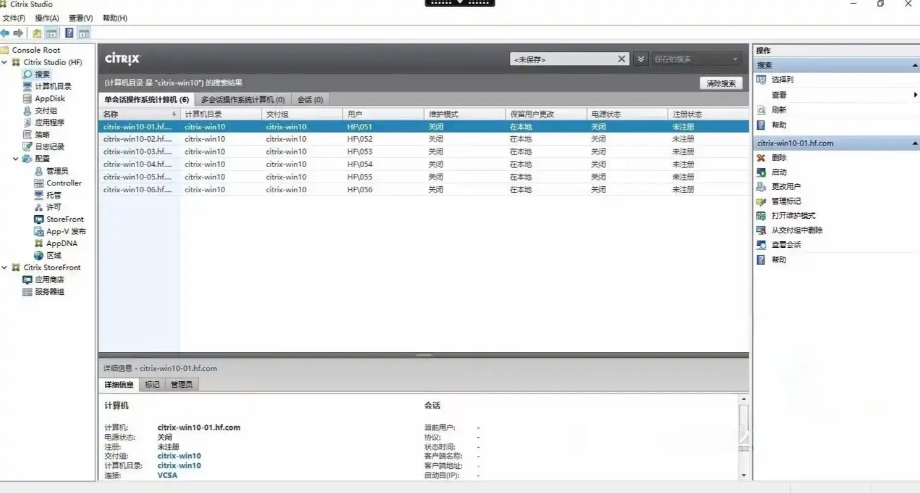Open the 文件(F) menu
This screenshot has width=920, height=493.
point(14,18)
